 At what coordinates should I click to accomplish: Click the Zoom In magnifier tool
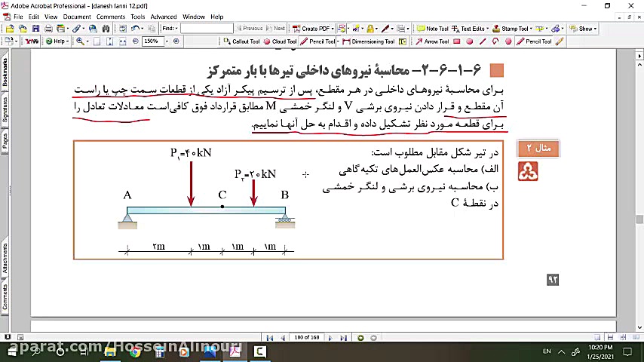(80, 41)
